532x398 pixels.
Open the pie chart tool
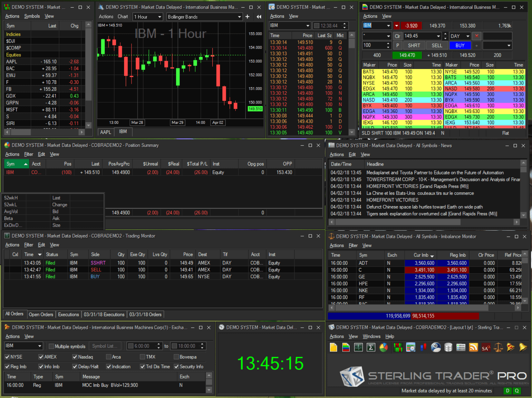tap(383, 347)
